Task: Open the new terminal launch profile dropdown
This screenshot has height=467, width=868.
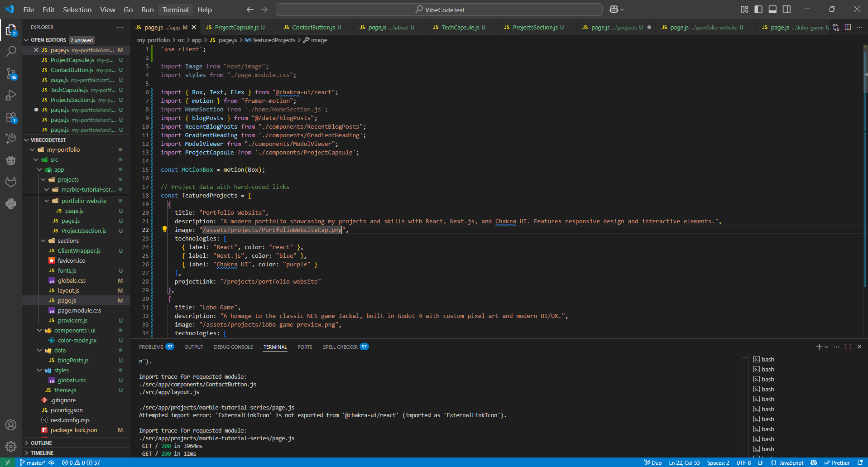Action: click(826, 347)
